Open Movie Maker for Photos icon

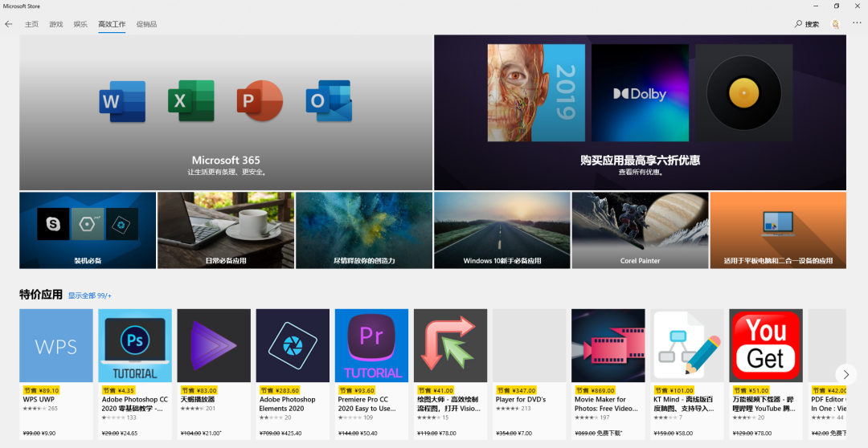(x=608, y=346)
